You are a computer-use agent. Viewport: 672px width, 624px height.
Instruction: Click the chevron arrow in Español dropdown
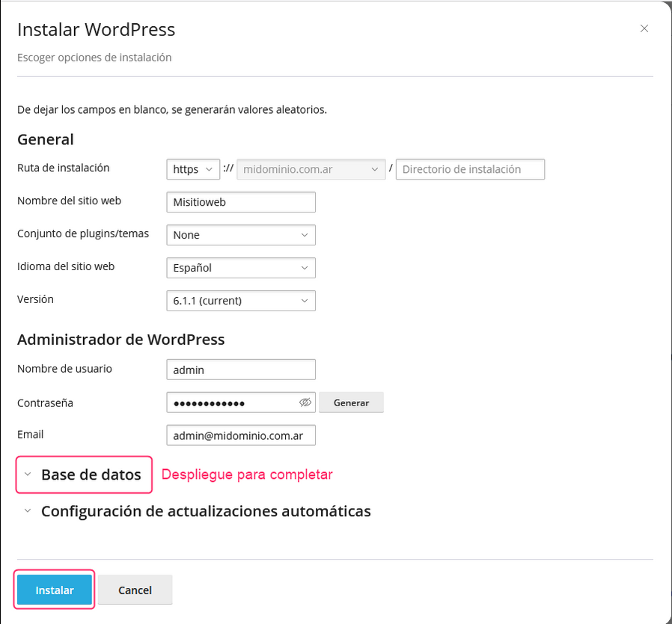(x=305, y=268)
